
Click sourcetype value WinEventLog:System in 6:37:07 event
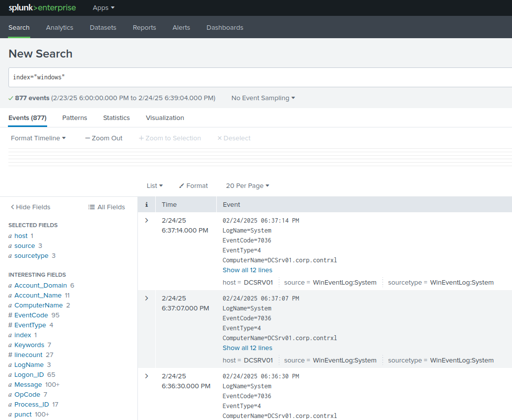pyautogui.click(x=462, y=360)
